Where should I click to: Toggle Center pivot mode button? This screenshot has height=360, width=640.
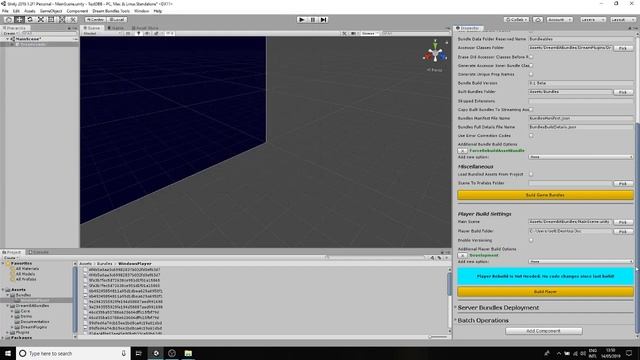[96, 20]
